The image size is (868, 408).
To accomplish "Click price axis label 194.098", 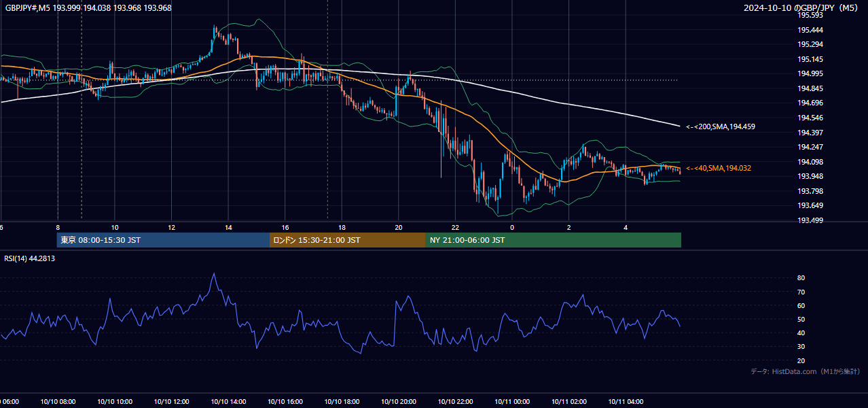I will click(810, 161).
